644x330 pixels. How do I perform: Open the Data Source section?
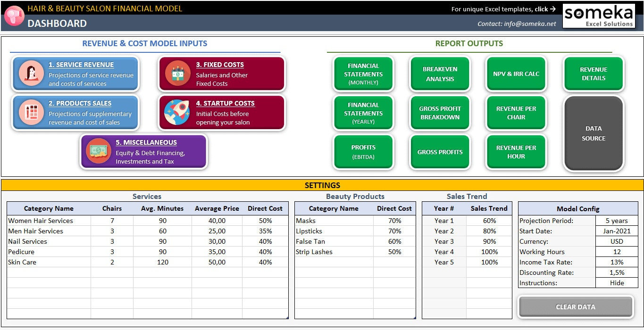(593, 133)
